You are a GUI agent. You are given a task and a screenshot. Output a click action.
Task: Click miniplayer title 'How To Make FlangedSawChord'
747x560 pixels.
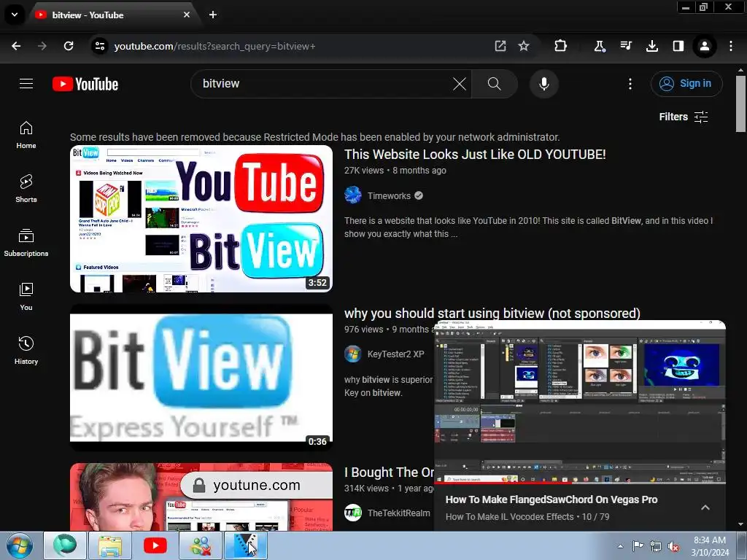click(x=551, y=499)
